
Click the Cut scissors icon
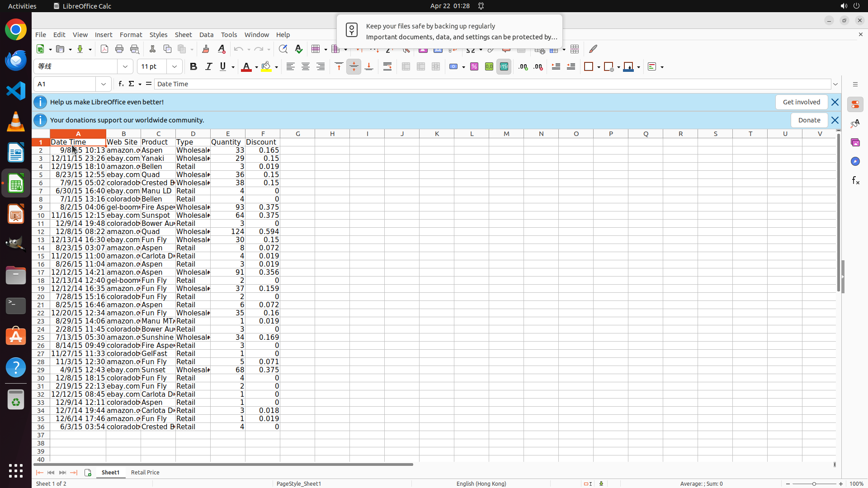(152, 49)
